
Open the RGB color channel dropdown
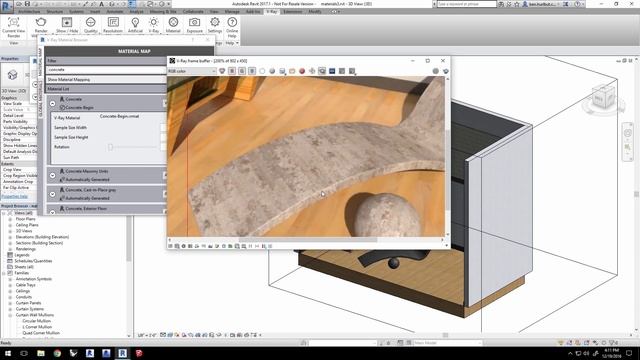tap(192, 71)
